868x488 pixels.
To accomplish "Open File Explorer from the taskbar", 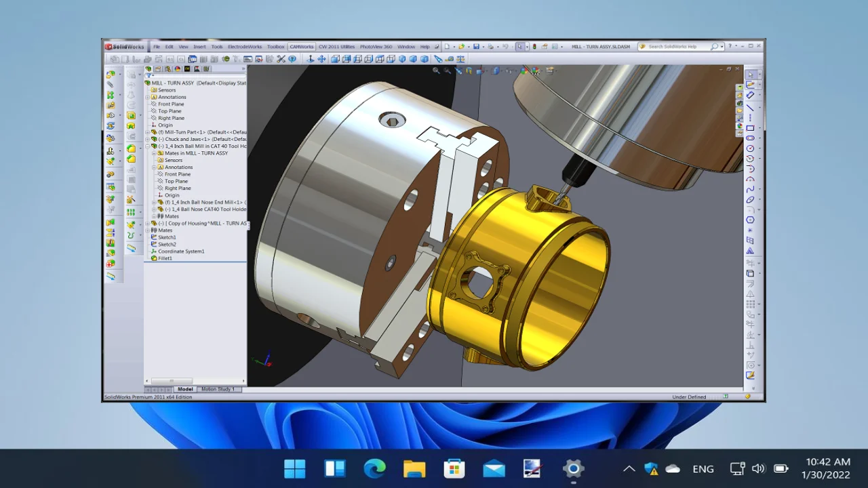I will pos(414,468).
